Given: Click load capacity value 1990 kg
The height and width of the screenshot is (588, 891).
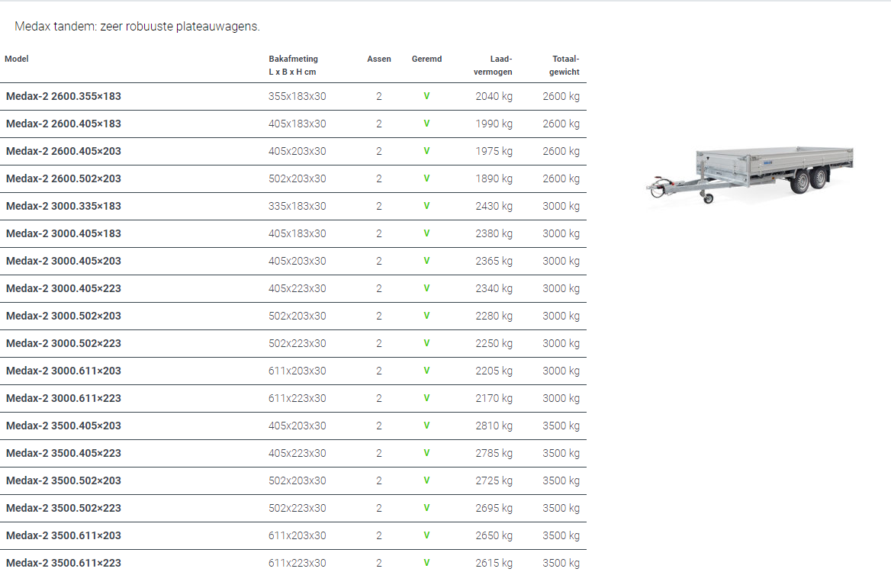Looking at the screenshot, I should [x=494, y=124].
